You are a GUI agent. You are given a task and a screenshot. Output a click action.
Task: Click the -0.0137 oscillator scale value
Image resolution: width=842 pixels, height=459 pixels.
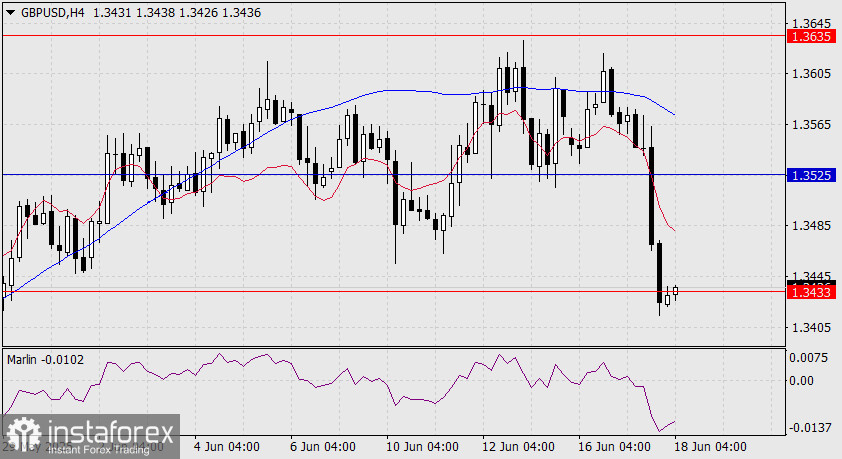click(808, 428)
